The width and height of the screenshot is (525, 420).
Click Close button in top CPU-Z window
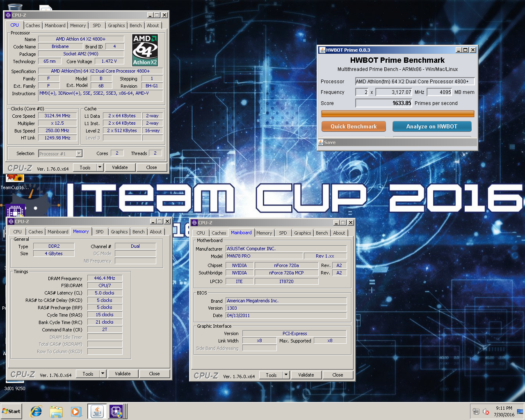(151, 167)
